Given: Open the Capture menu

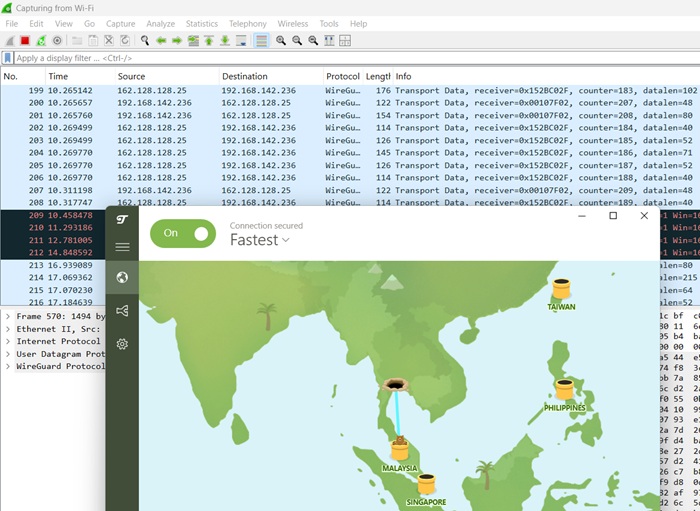Looking at the screenshot, I should 121,24.
